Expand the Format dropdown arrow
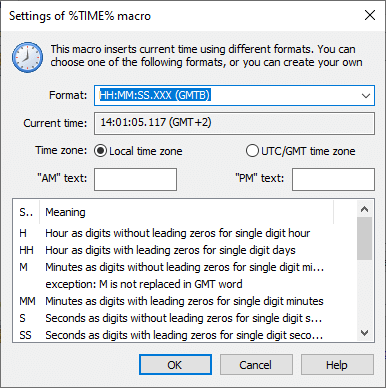 pos(366,96)
